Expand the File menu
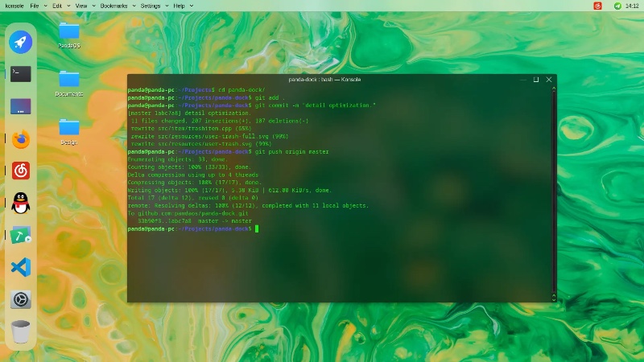The height and width of the screenshot is (362, 644). [x=36, y=6]
